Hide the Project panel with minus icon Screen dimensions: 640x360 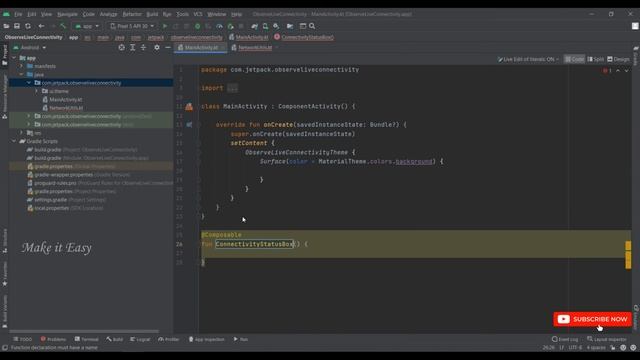click(168, 47)
